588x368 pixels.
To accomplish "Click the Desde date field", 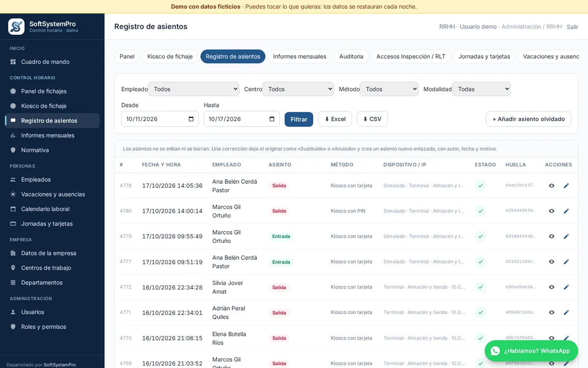I will click(x=160, y=119).
